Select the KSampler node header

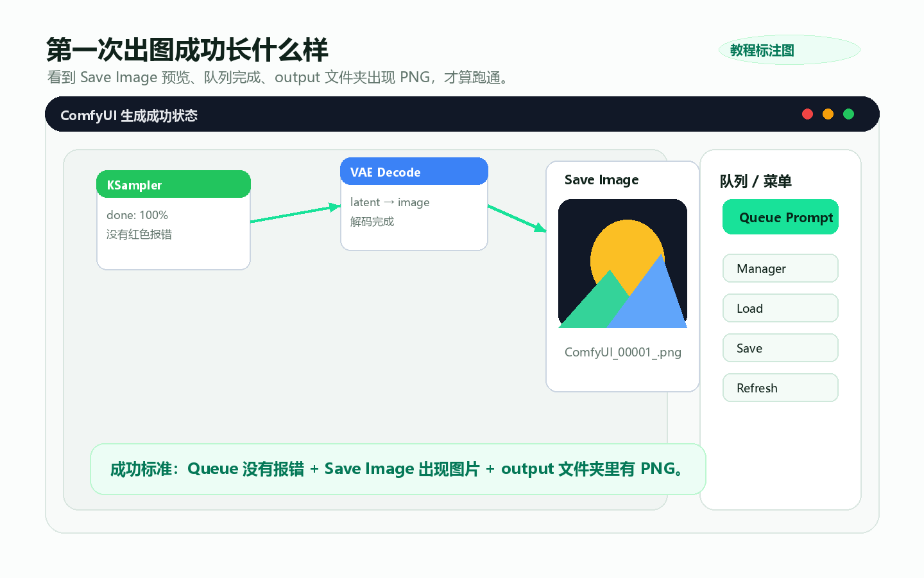click(x=173, y=184)
